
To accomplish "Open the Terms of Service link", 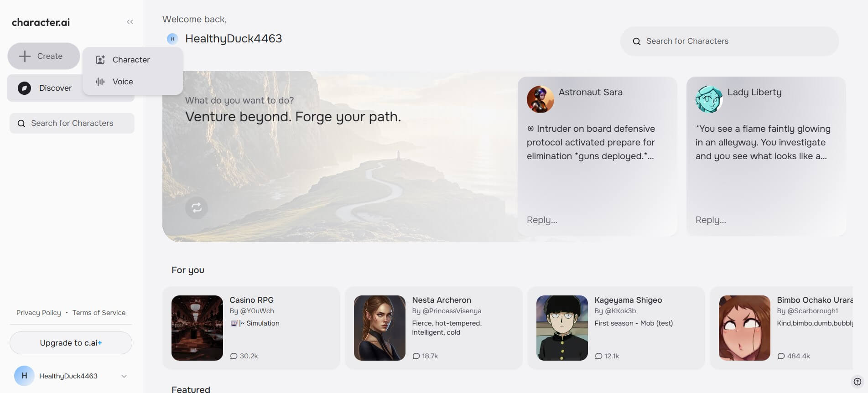I will click(x=99, y=313).
